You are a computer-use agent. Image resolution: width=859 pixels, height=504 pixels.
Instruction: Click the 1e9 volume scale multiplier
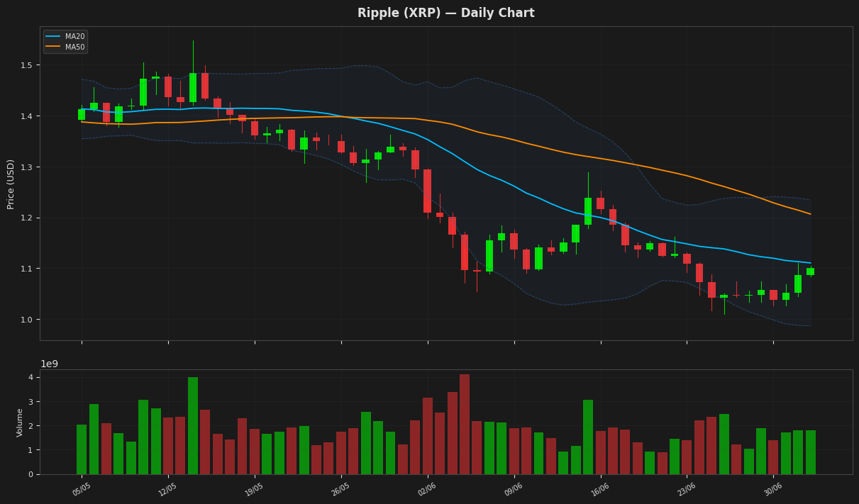click(50, 364)
